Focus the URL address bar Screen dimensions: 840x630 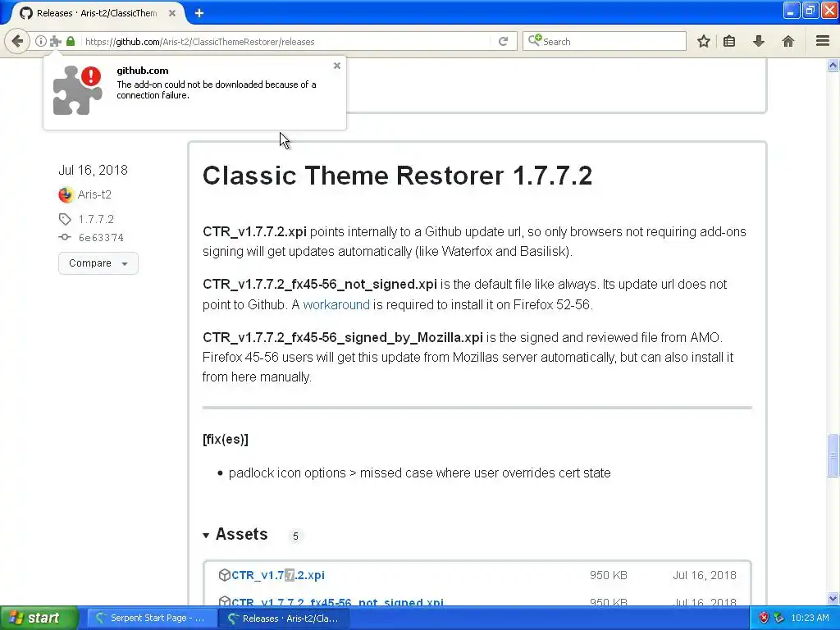286,41
